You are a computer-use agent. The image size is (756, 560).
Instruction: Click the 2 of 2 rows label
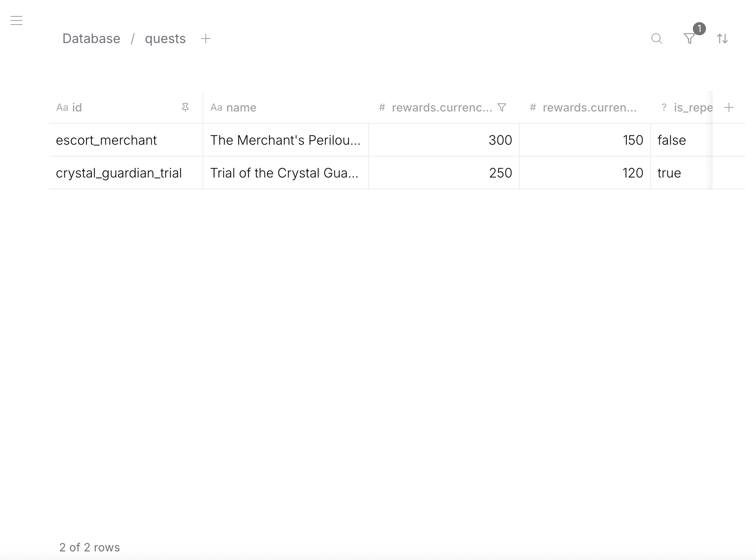[x=89, y=547]
